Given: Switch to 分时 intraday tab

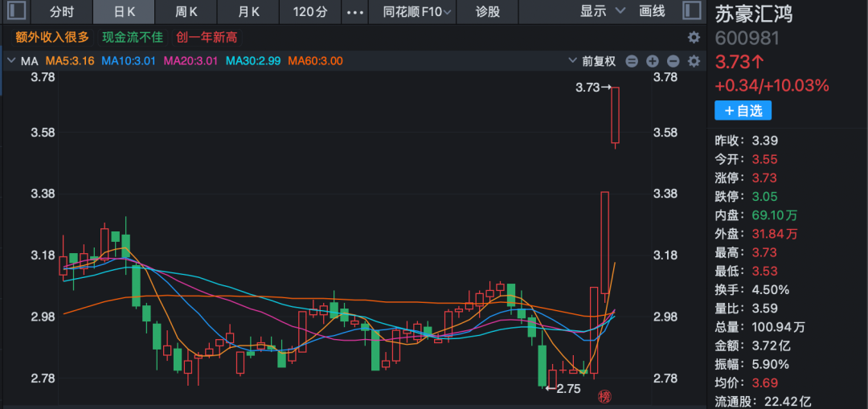Looking at the screenshot, I should 61,11.
